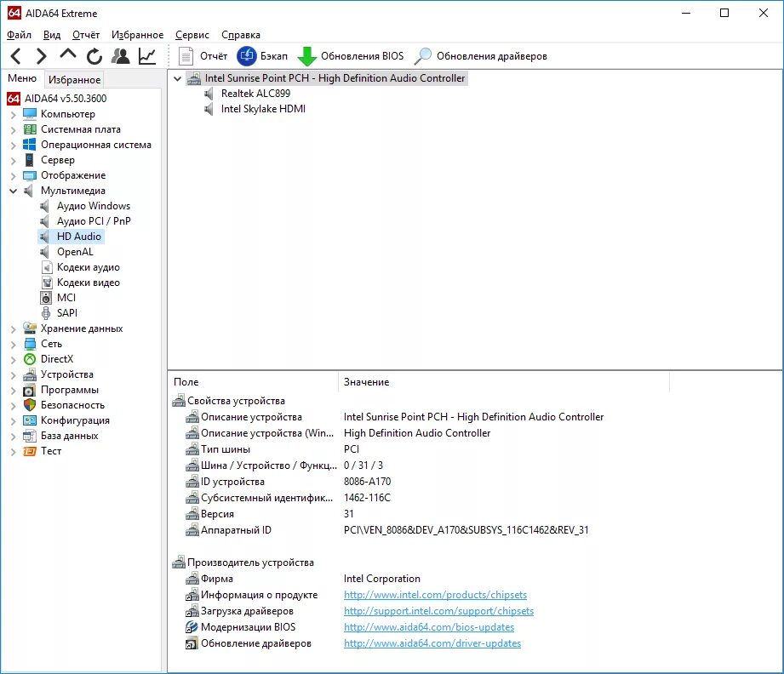The height and width of the screenshot is (674, 784).
Task: Click the Безопасность shield icon
Action: click(30, 405)
